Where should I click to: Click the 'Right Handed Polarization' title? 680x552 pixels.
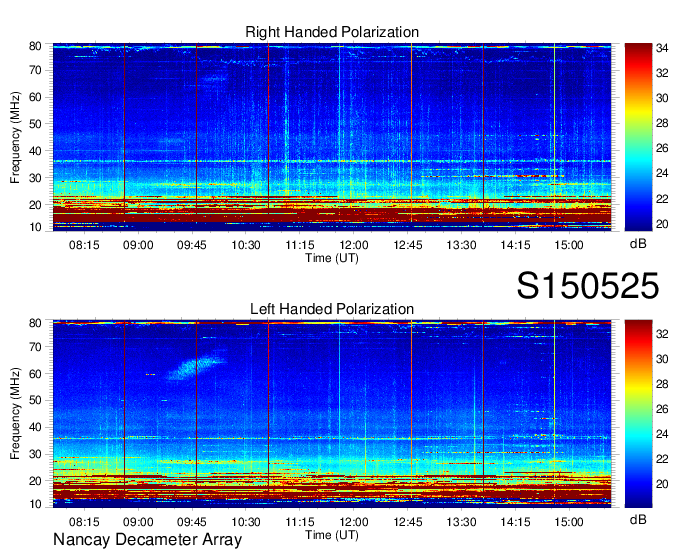click(332, 32)
